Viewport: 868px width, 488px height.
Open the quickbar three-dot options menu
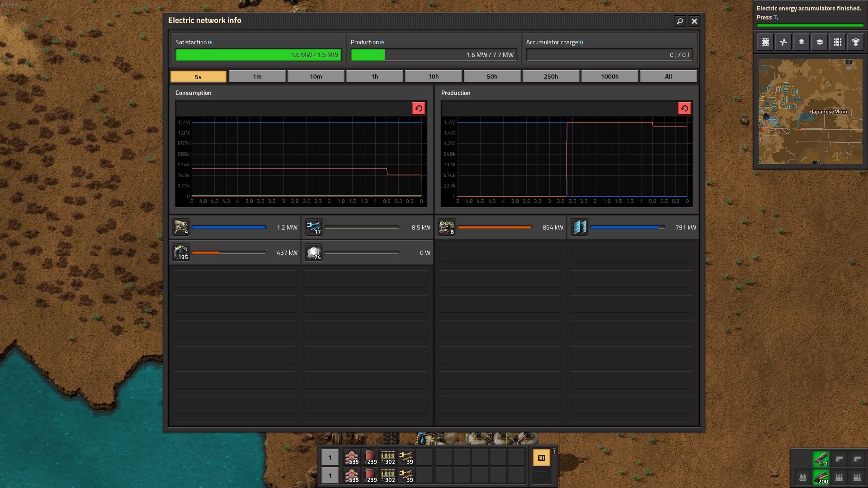point(554,452)
